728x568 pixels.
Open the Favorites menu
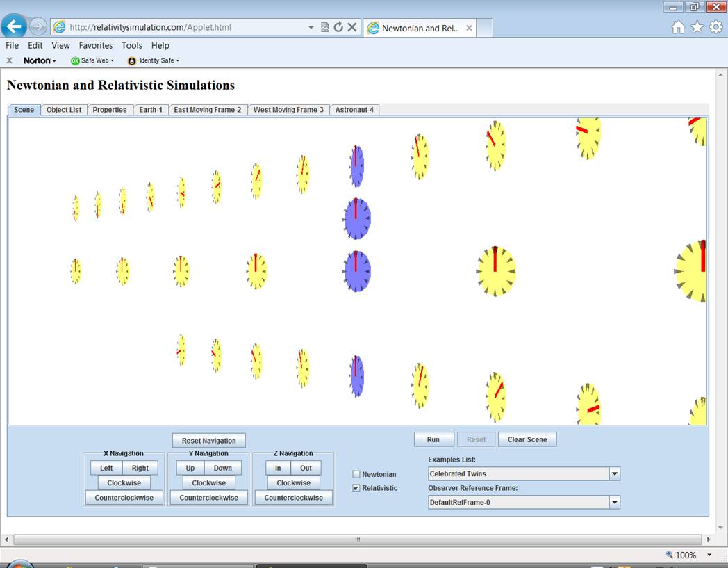[96, 45]
